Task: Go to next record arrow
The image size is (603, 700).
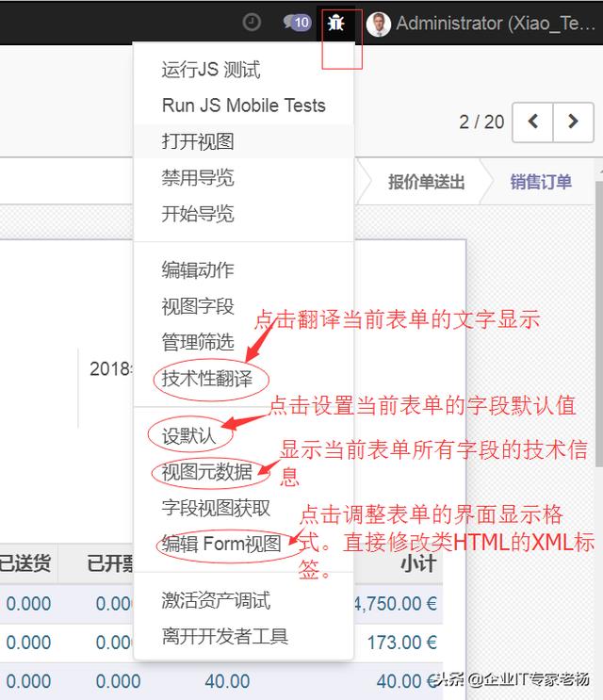Action: coord(574,122)
